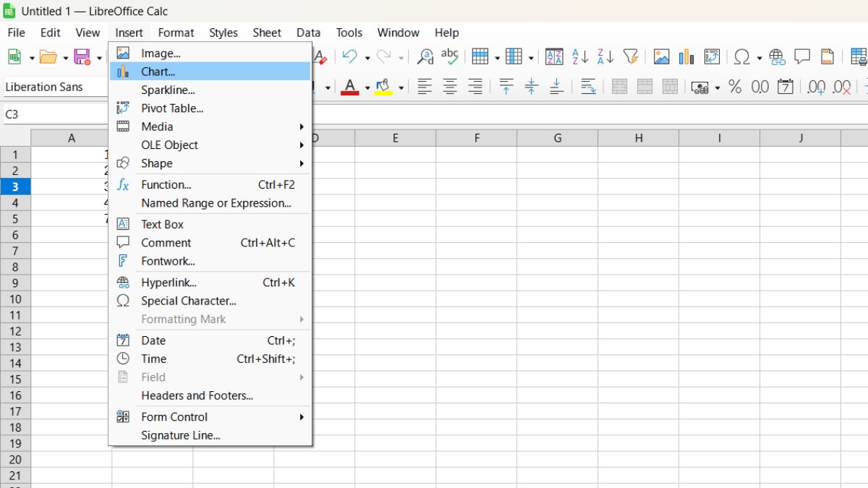Click the Insert Chart toolbar icon
Screen dimensions: 868x488
(686, 56)
